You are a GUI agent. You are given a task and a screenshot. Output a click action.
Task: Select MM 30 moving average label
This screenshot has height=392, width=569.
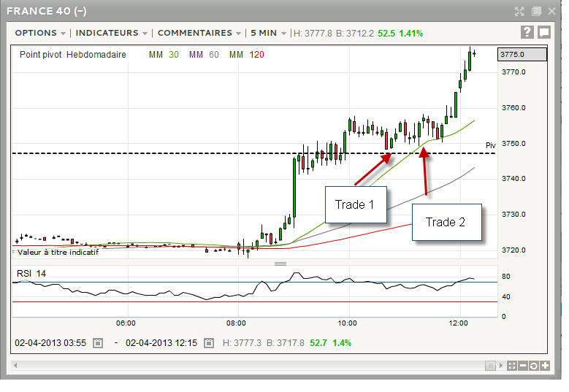[x=164, y=55]
